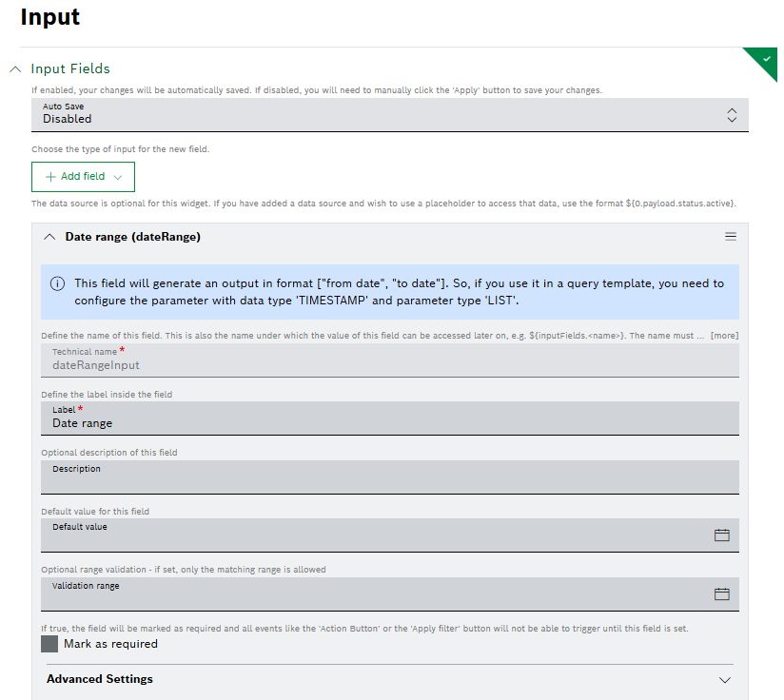This screenshot has height=700, width=784.
Task: Click the hamburger menu icon on Date range
Action: tap(731, 237)
